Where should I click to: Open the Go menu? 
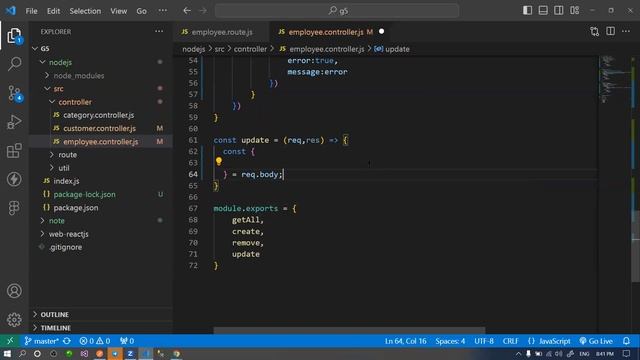click(141, 11)
